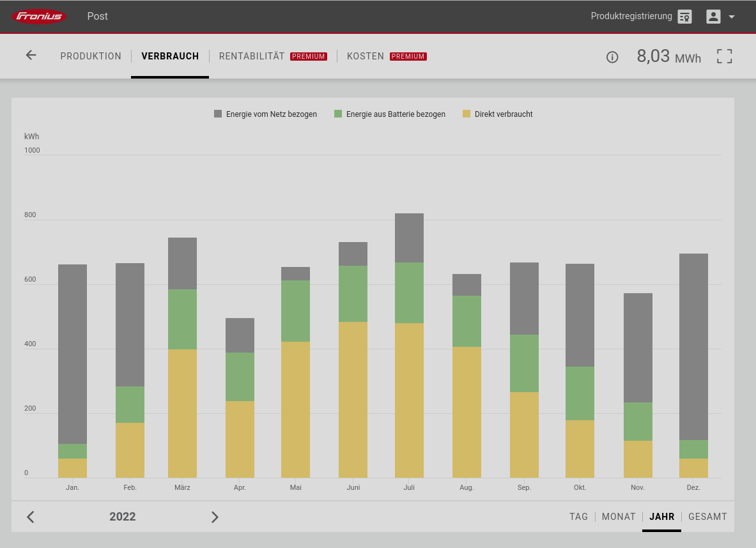Click the info circle icon
The image size is (756, 548).
click(x=612, y=57)
